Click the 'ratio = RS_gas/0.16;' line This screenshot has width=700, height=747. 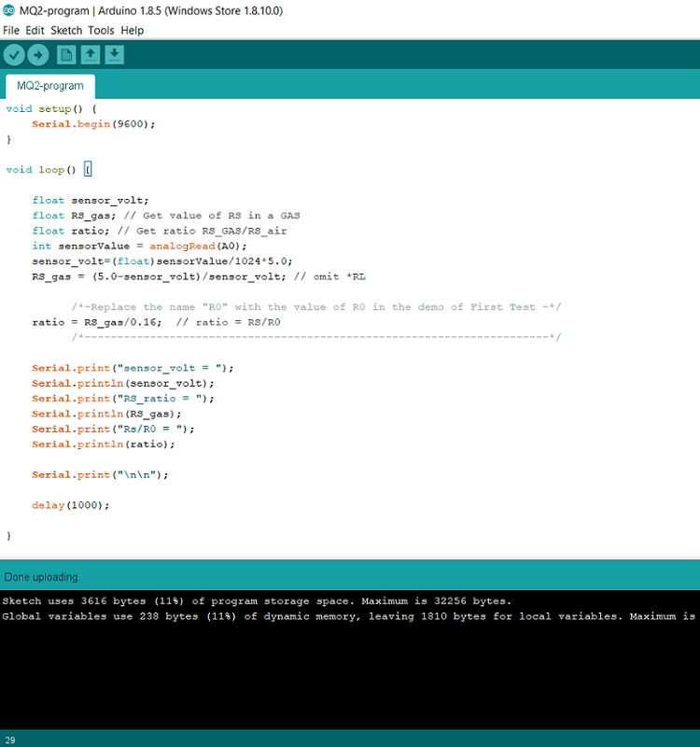click(x=97, y=322)
